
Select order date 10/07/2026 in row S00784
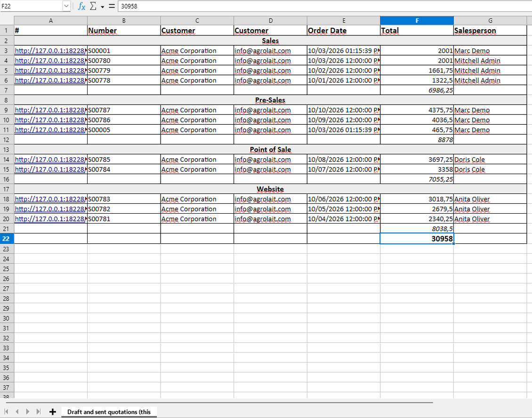tap(344, 169)
